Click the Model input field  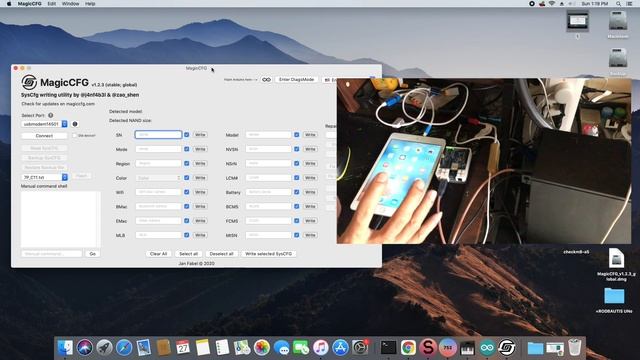point(269,135)
